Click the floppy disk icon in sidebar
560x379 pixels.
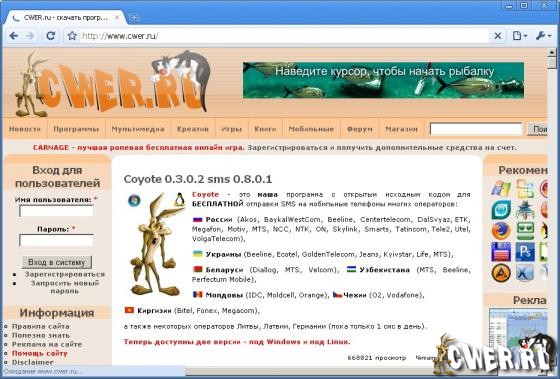(x=501, y=251)
